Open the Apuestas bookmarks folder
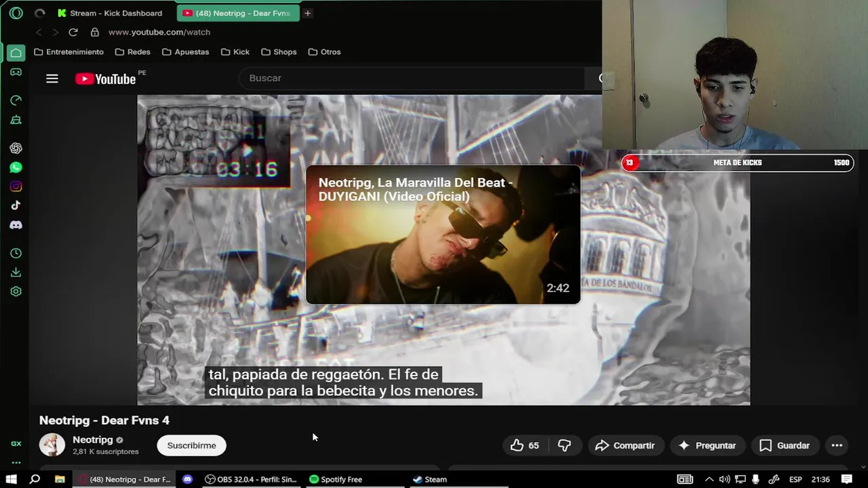This screenshot has height=488, width=868. (186, 52)
